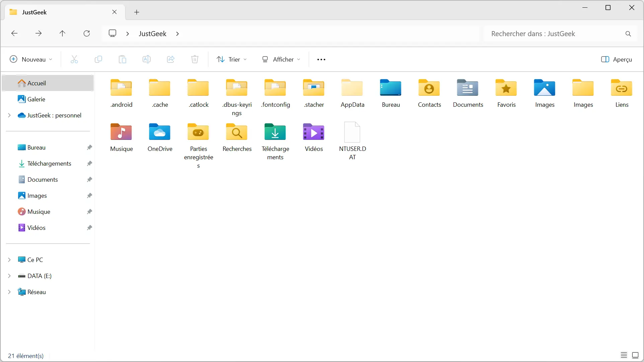Expand the Ce PC tree node
Viewport: 644px width, 362px height.
(x=9, y=260)
